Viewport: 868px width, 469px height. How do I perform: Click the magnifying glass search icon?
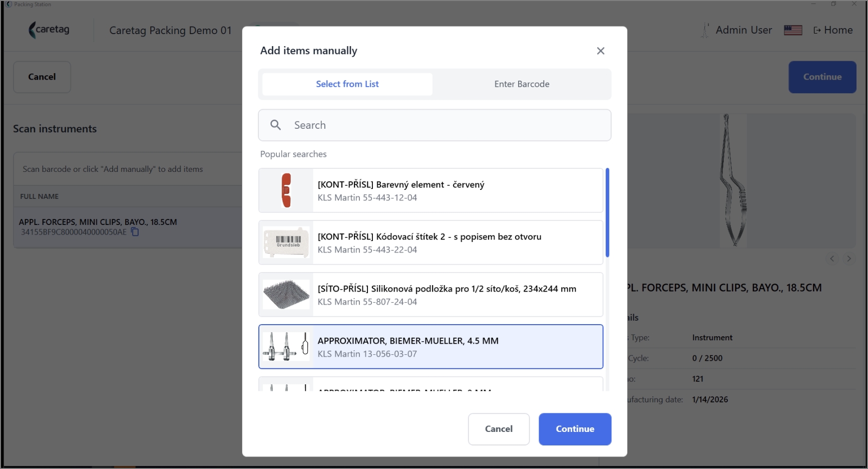point(275,125)
